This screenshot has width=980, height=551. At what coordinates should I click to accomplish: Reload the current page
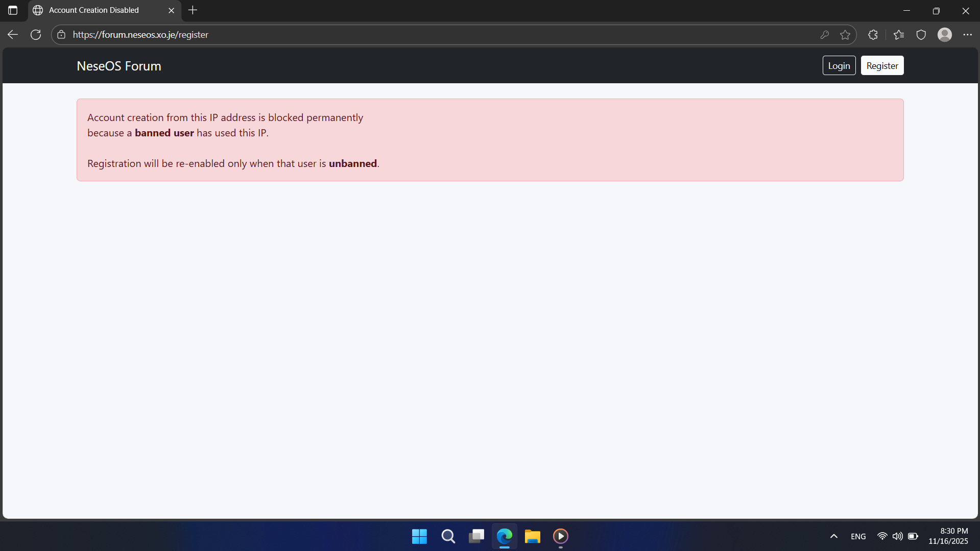click(x=36, y=35)
